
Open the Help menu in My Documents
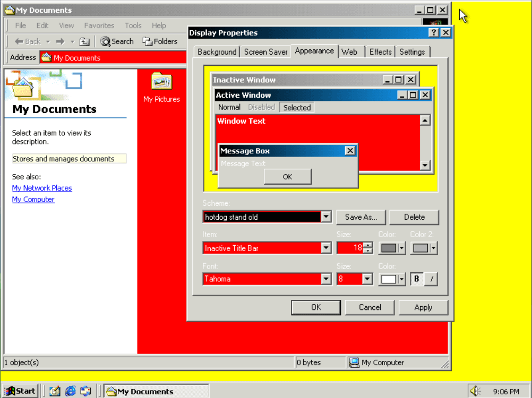[x=159, y=25]
